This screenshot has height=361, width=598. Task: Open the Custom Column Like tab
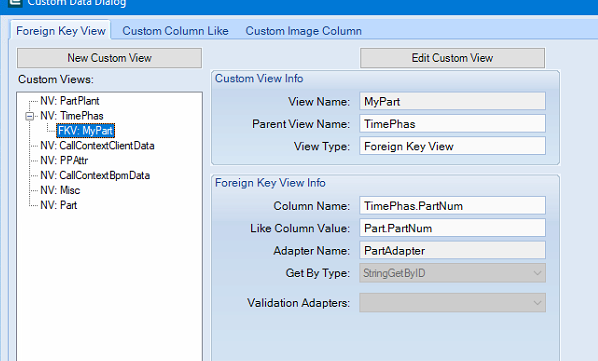pos(175,31)
